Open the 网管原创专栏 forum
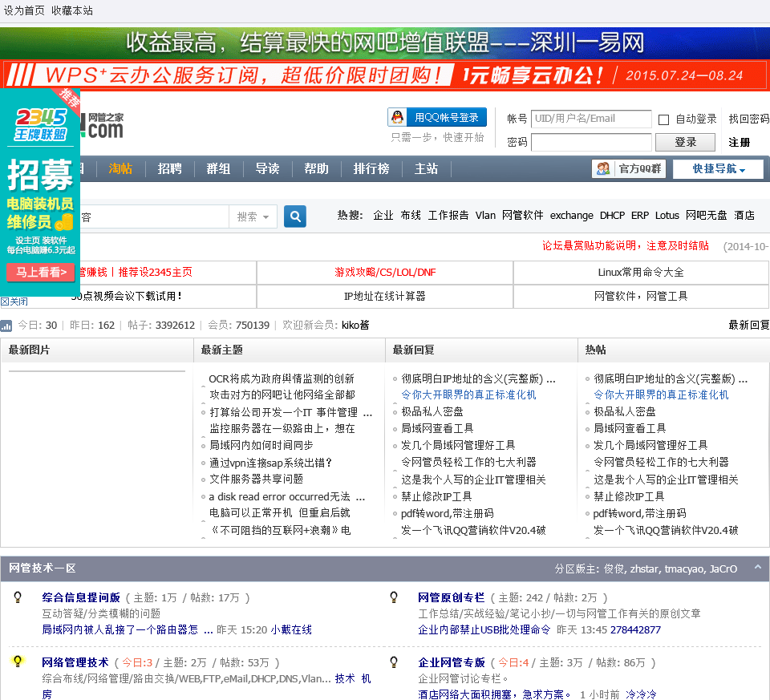770x700 pixels. pos(452,597)
